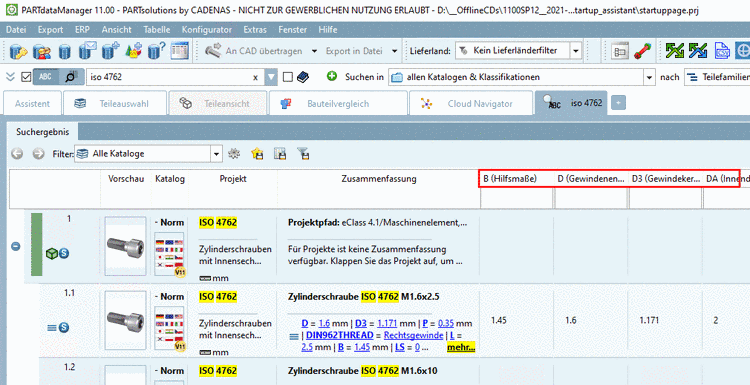This screenshot has width=750, height=385.
Task: Click the star favorites save icon
Action: point(257,154)
